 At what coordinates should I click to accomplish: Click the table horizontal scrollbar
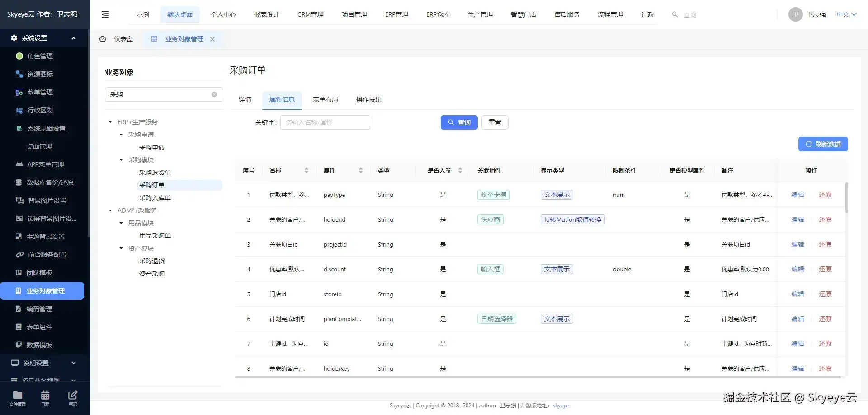click(538, 377)
